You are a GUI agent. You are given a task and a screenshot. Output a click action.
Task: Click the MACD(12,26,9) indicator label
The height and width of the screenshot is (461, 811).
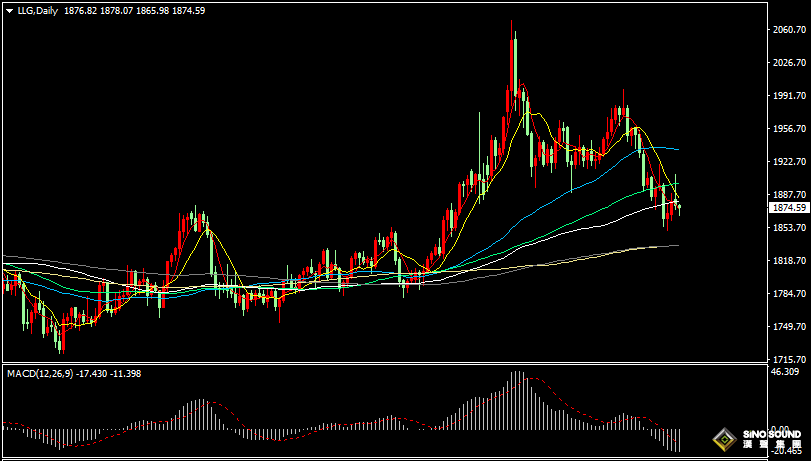40,374
